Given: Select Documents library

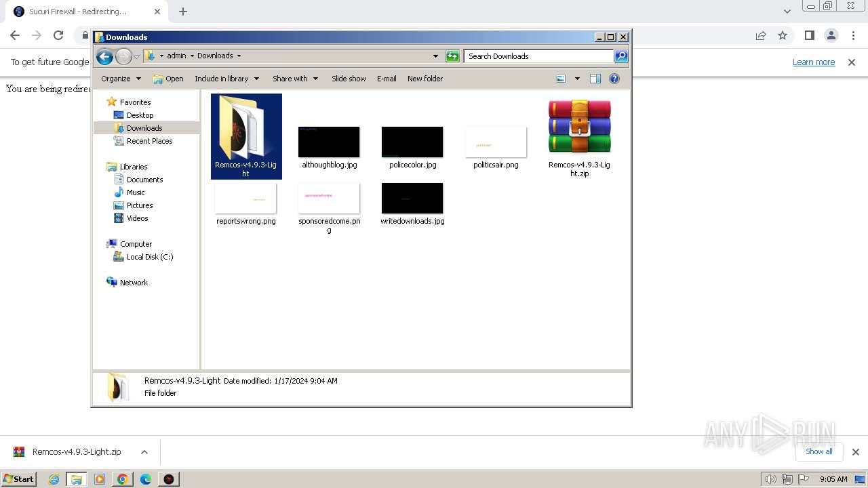Looking at the screenshot, I should (x=144, y=180).
